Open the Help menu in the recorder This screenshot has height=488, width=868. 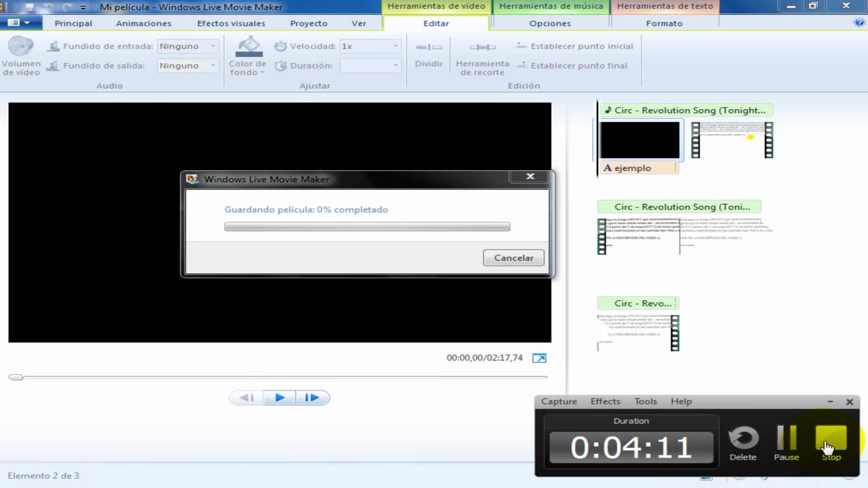(x=682, y=401)
